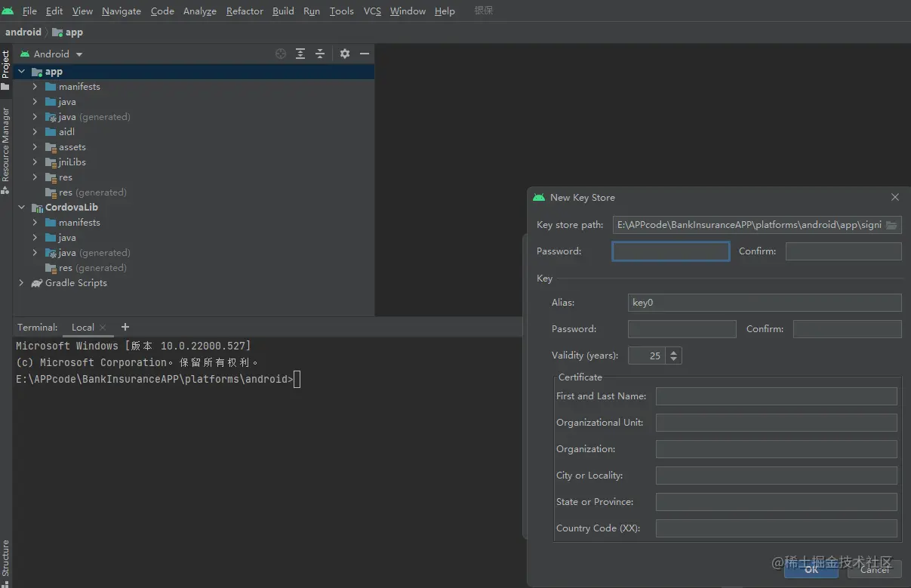Open the Build menu
Viewport: 911px width, 588px height.
[283, 11]
